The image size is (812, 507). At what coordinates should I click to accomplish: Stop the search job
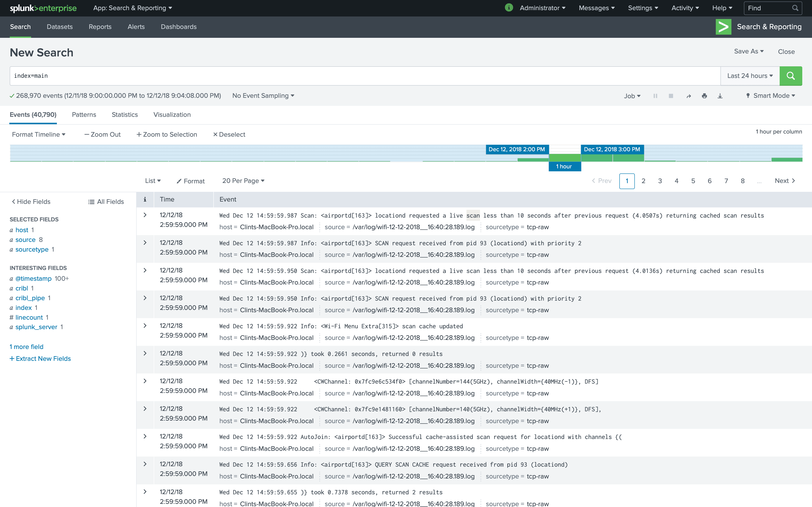pos(671,96)
